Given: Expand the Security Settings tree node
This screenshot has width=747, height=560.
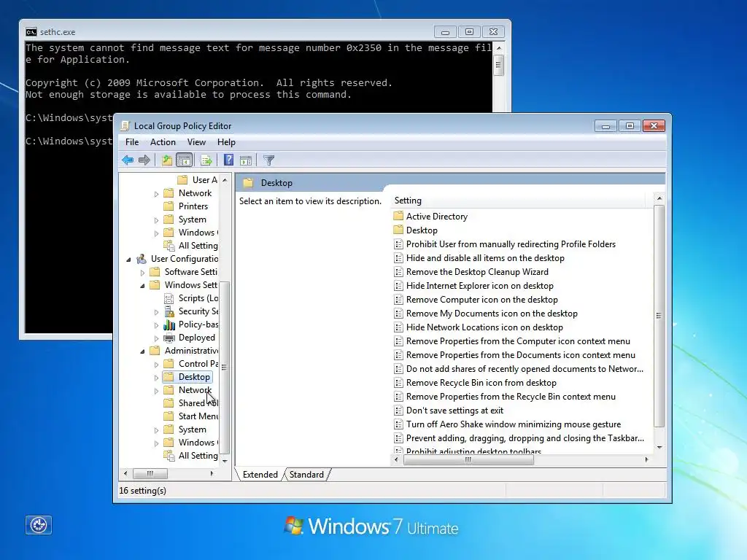Looking at the screenshot, I should pyautogui.click(x=156, y=312).
